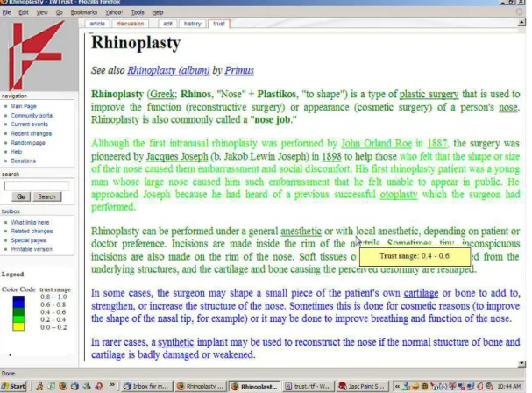The image size is (532, 393).
Task: Follow the Greek link
Action: [162, 94]
